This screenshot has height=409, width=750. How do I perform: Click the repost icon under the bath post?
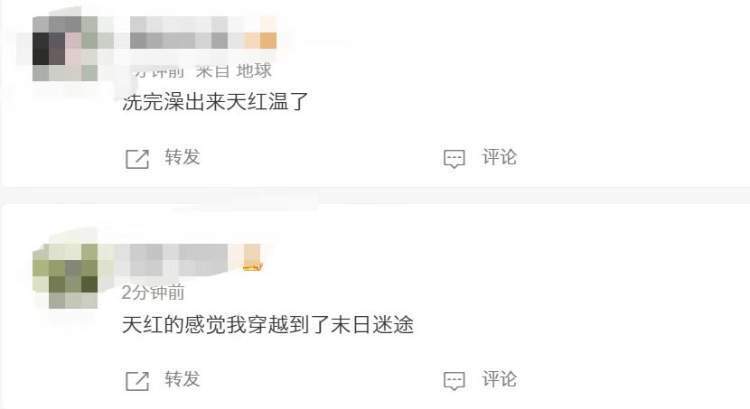pyautogui.click(x=137, y=159)
